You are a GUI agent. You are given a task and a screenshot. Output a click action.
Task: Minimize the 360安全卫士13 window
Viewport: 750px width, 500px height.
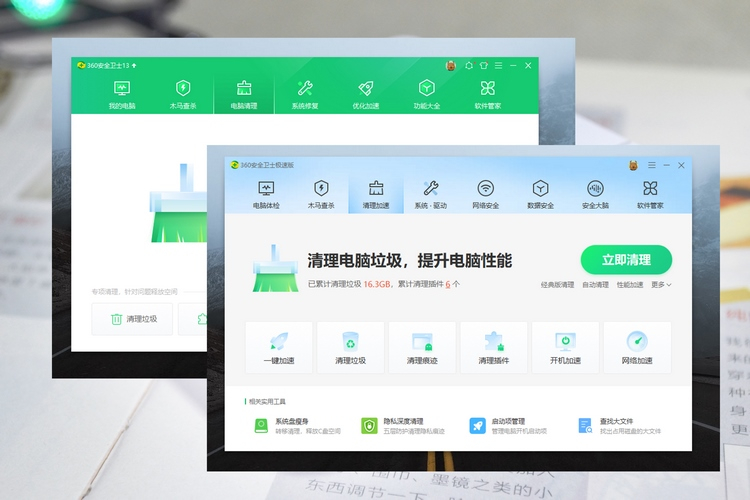(x=513, y=66)
